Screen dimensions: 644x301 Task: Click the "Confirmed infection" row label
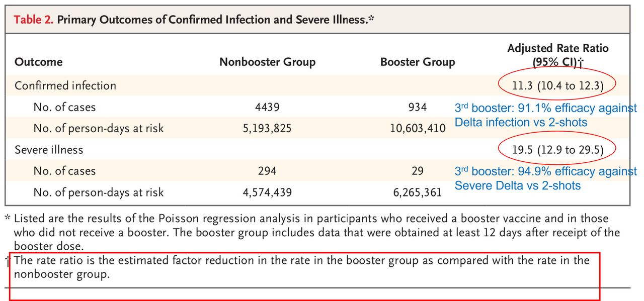pyautogui.click(x=65, y=85)
